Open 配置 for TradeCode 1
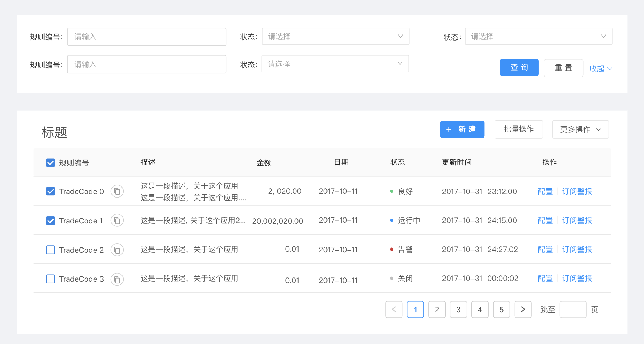 coord(545,220)
